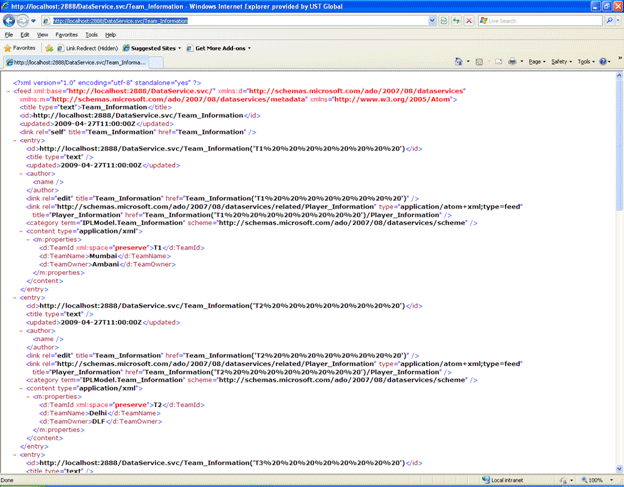Collapse the author node in T1 entry
The width and height of the screenshot is (624, 487).
pyautogui.click(x=21, y=173)
